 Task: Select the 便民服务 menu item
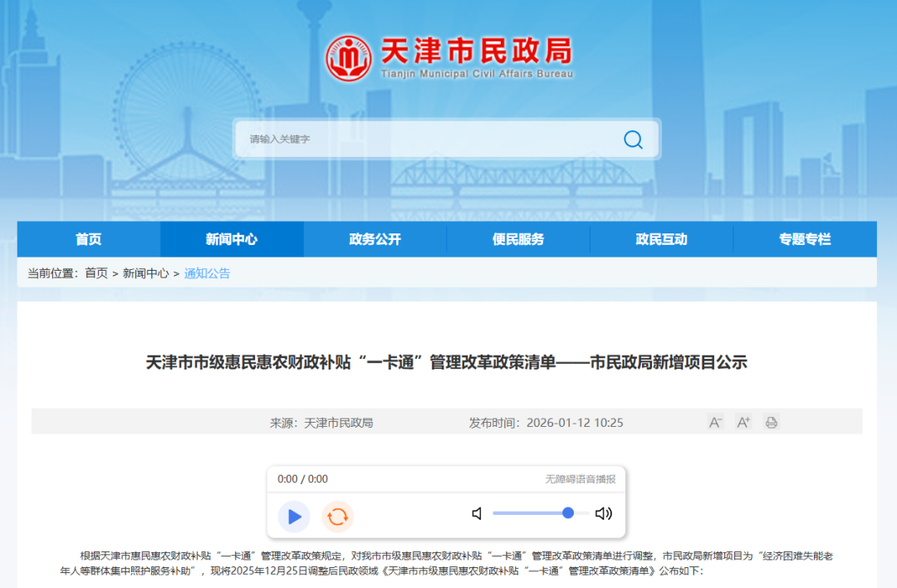pos(518,239)
